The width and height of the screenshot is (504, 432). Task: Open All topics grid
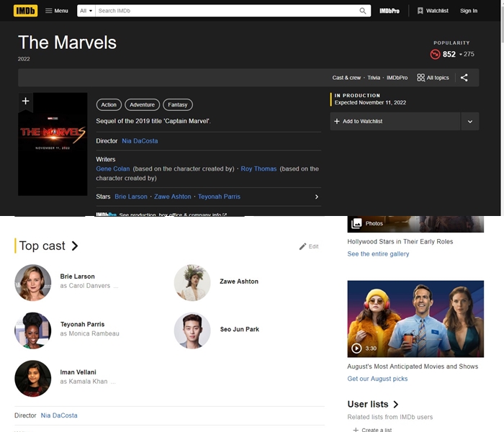coord(433,78)
